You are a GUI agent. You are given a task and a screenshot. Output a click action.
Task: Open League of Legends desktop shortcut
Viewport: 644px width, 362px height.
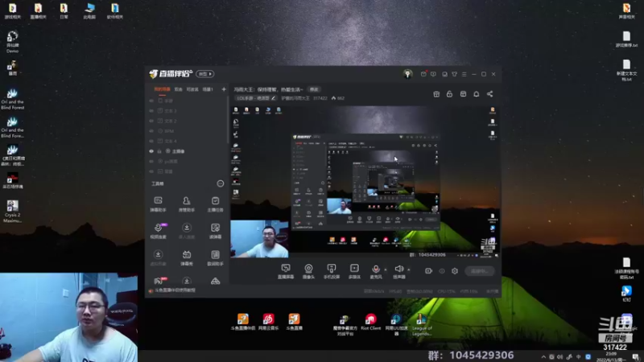[422, 325]
